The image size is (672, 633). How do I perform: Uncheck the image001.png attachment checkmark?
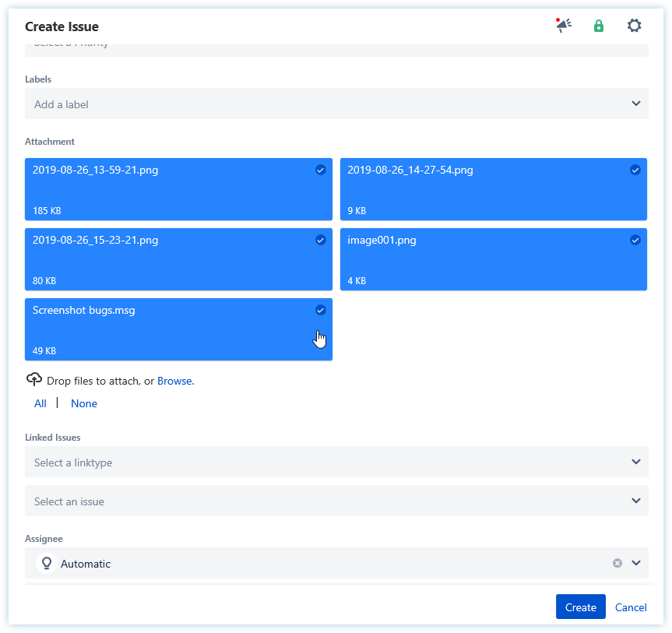point(635,240)
